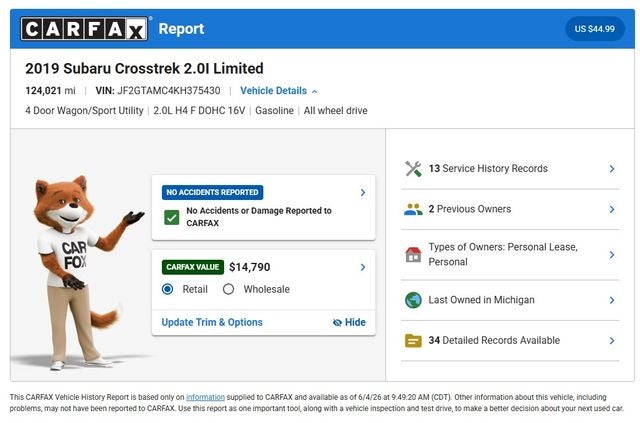
Task: Click the US $44.99 price button
Action: tap(595, 29)
